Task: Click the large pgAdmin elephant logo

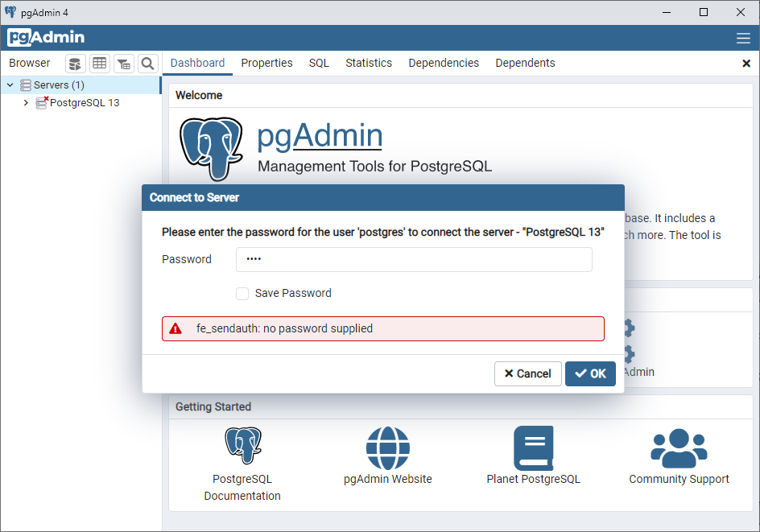Action: (x=211, y=148)
